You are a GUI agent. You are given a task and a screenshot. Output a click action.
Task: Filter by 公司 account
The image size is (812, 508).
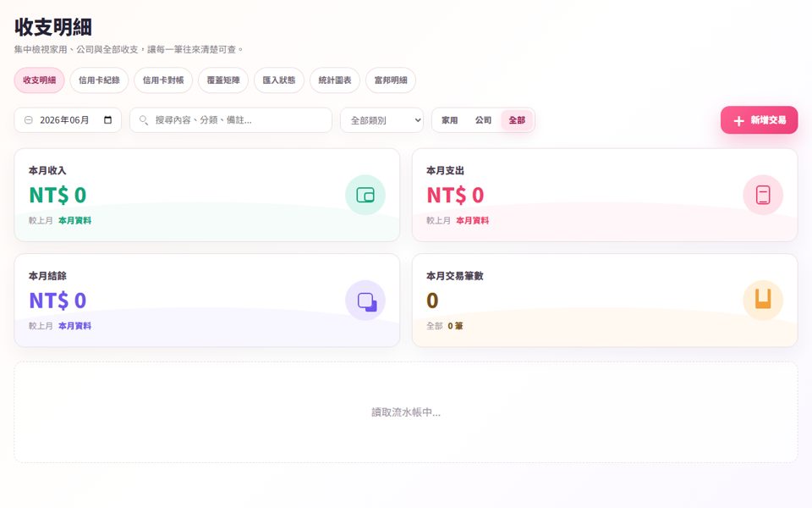(483, 120)
